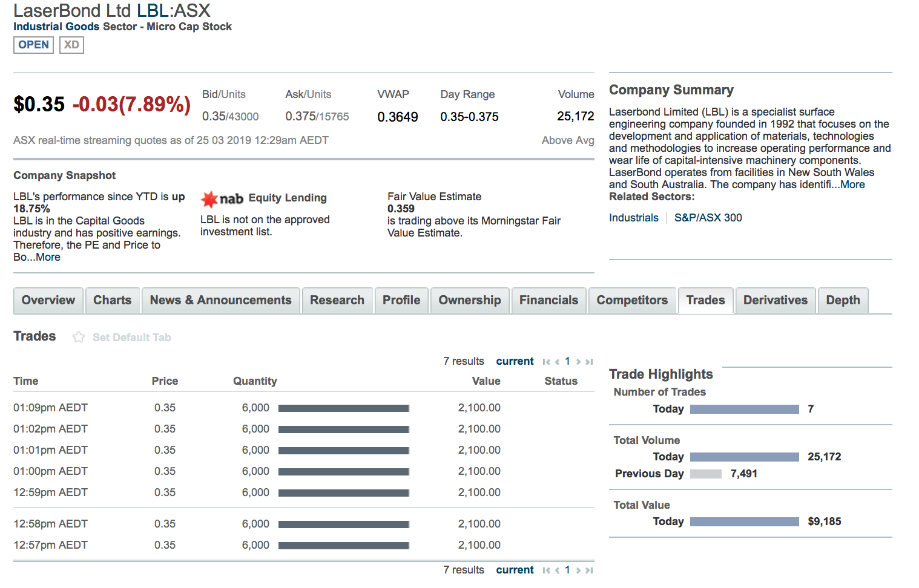Select the 01:00pm AEDT trade time
919x588 pixels.
coord(51,471)
